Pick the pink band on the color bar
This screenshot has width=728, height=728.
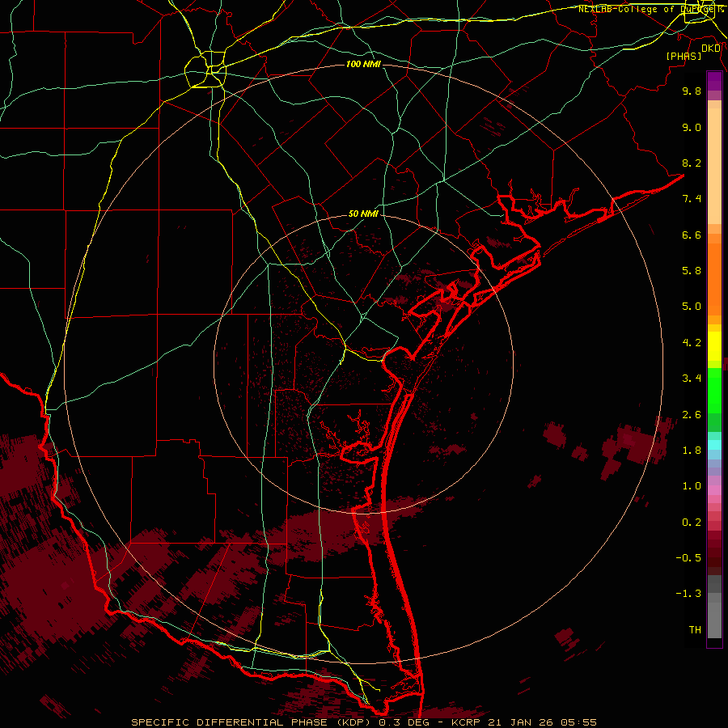(x=714, y=490)
